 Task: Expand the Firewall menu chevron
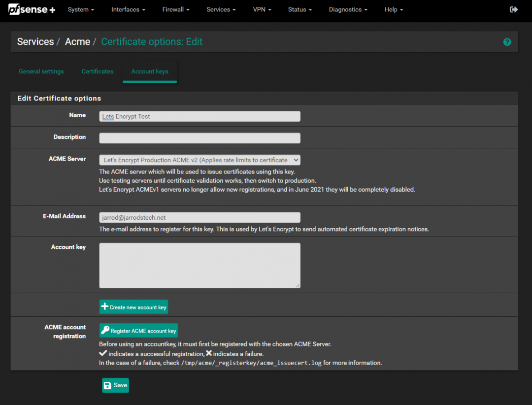(188, 9)
